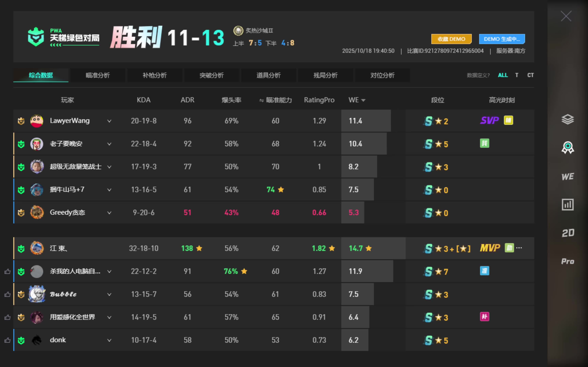This screenshot has width=588, height=367.
Task: Click the WE icon in the right sidebar
Action: (x=568, y=177)
